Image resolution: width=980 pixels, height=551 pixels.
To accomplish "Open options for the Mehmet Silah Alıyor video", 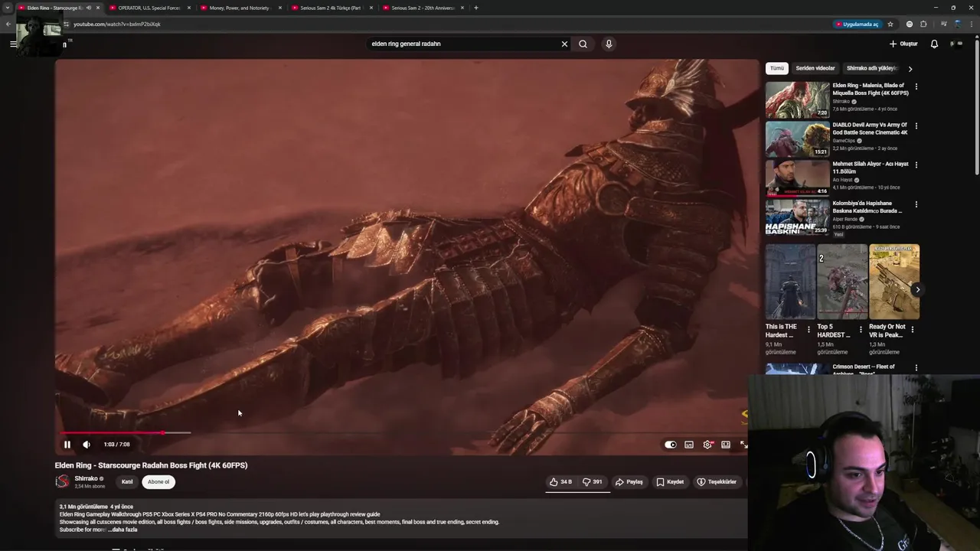I will point(916,165).
